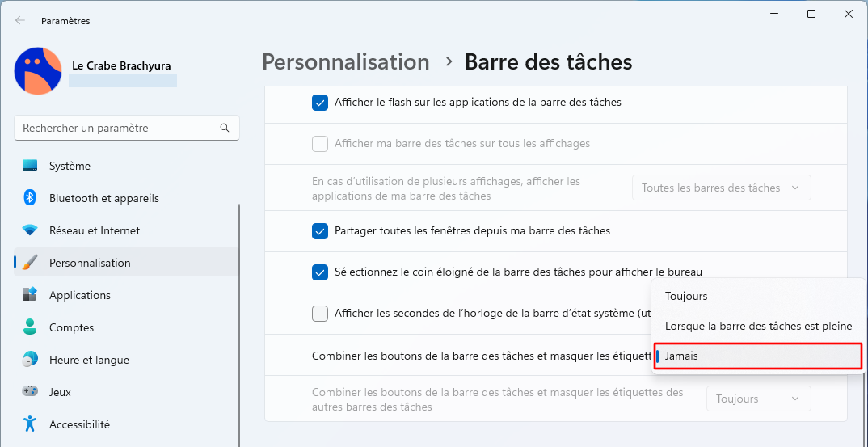Choose Toujours in the open dropdown list
This screenshot has width=868, height=447.
click(758, 297)
